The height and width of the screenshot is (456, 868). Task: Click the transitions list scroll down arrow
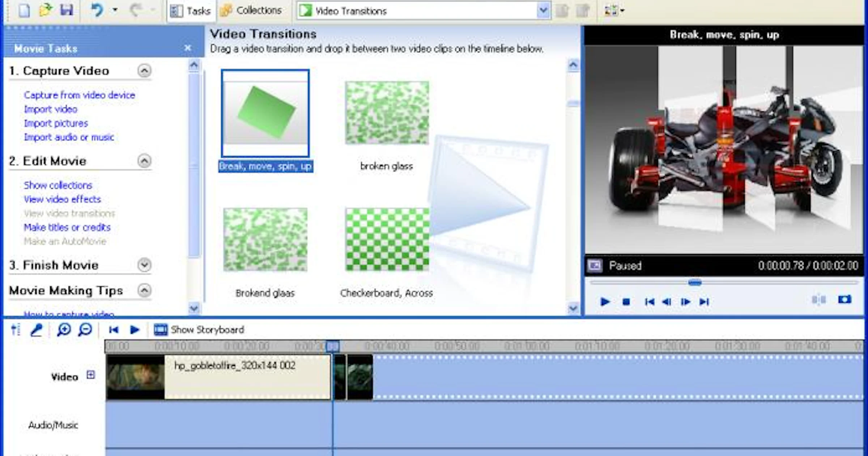[x=573, y=308]
